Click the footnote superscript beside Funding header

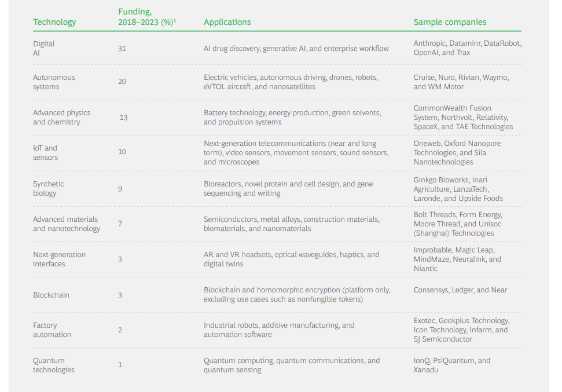(175, 20)
